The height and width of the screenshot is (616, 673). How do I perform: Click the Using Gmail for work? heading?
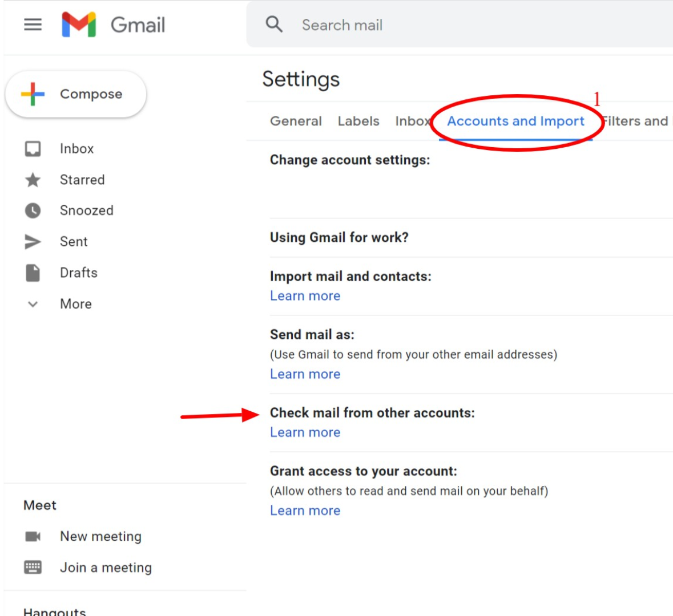[339, 238]
